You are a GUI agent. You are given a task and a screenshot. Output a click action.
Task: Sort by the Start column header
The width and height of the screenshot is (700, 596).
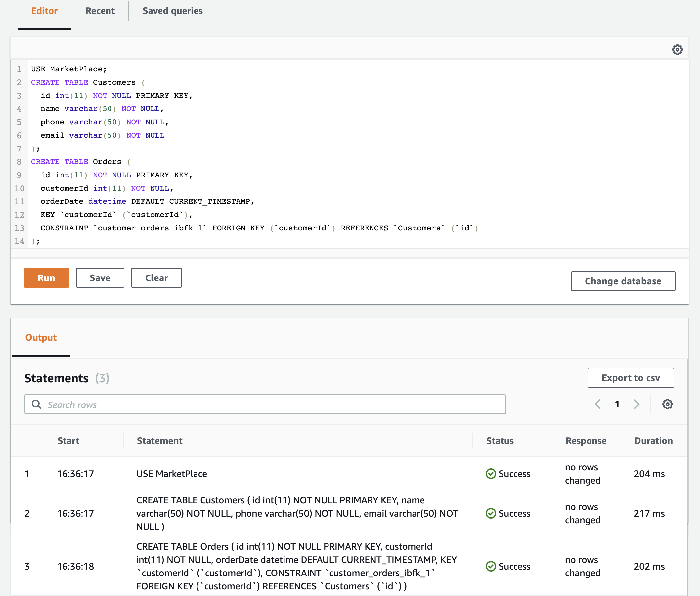68,441
